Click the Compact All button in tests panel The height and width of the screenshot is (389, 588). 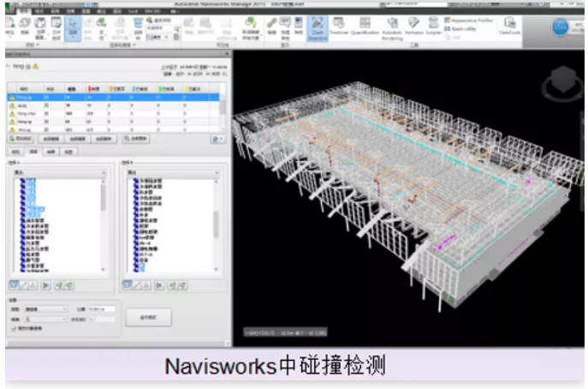pyautogui.click(x=77, y=139)
